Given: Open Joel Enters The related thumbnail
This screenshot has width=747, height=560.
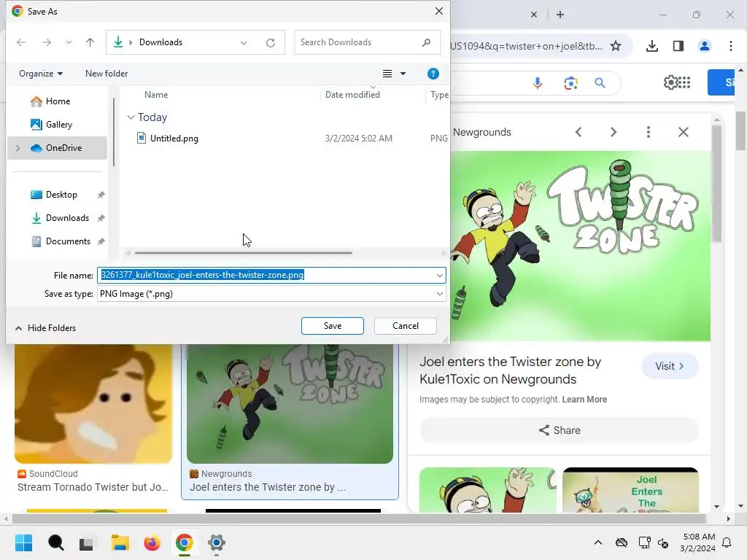Looking at the screenshot, I should click(630, 490).
